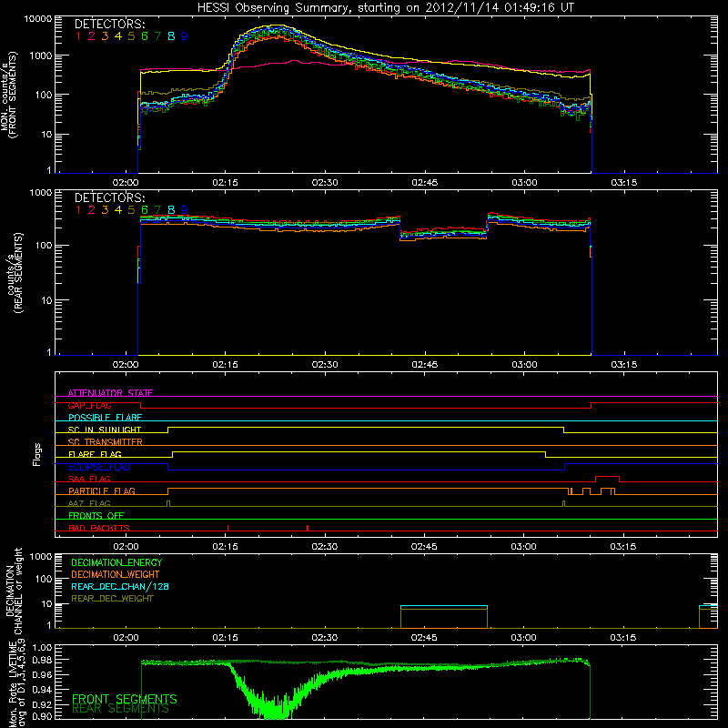Click 02:15 tick under decimation panel
Viewport: 728px width, 728px height.
(x=225, y=638)
